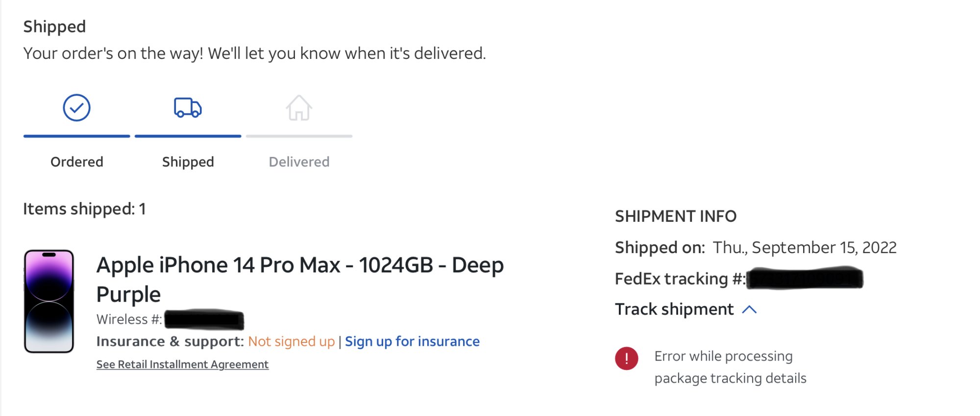Click the Track shipment label
This screenshot has height=416, width=980.
(674, 310)
